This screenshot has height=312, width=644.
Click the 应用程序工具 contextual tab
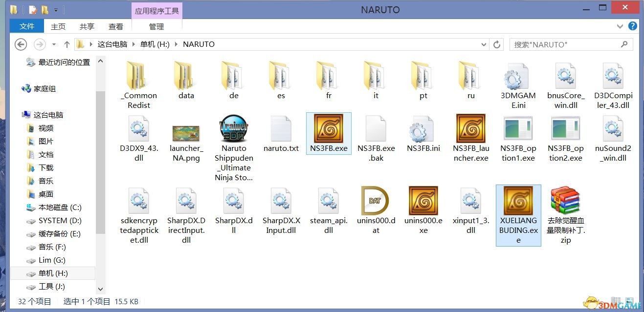[157, 11]
